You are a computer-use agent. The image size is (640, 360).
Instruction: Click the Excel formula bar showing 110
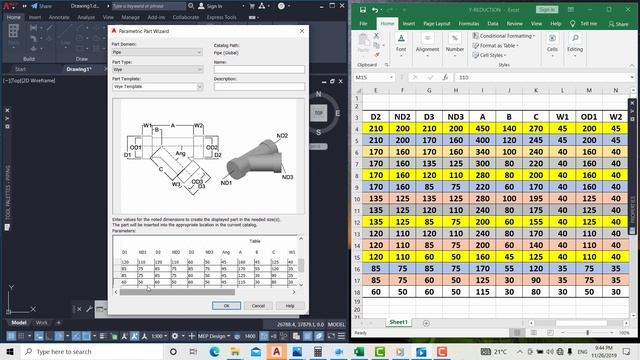pos(544,77)
